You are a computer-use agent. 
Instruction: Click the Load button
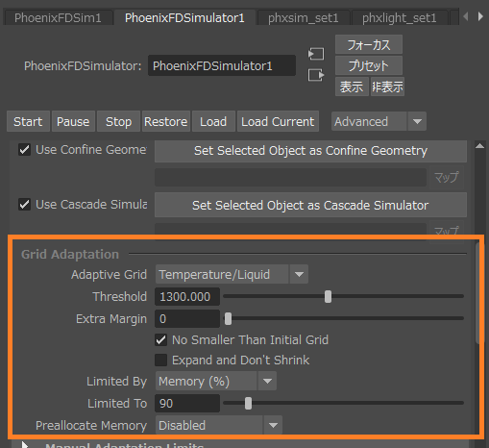click(x=213, y=121)
